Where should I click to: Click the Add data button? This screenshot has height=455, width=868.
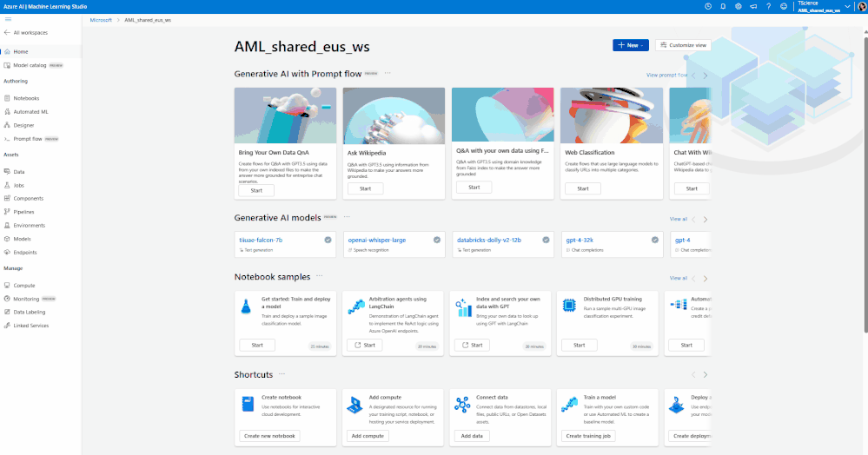pyautogui.click(x=472, y=436)
